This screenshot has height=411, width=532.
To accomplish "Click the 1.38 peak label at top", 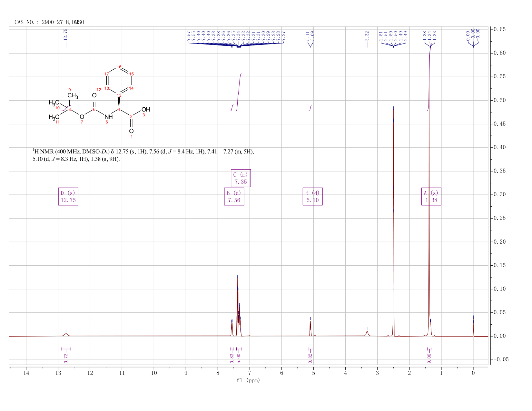I will [425, 36].
